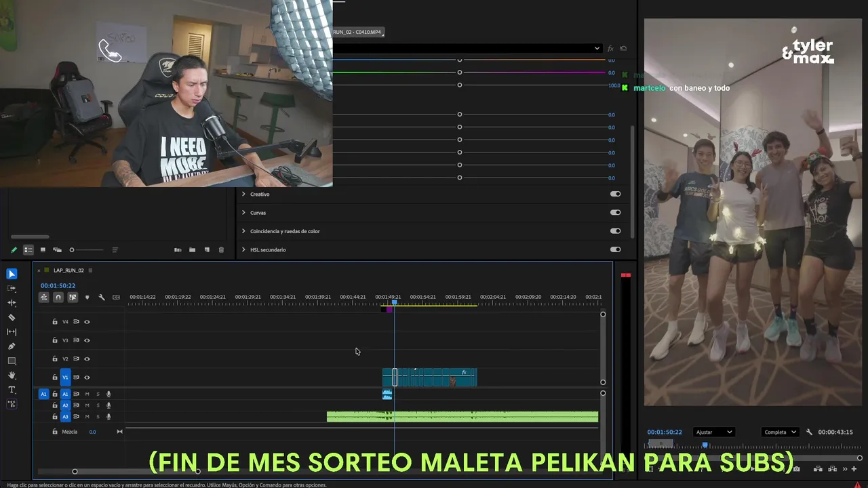Click the timeline playhead marker
This screenshot has width=868, height=488.
click(394, 303)
